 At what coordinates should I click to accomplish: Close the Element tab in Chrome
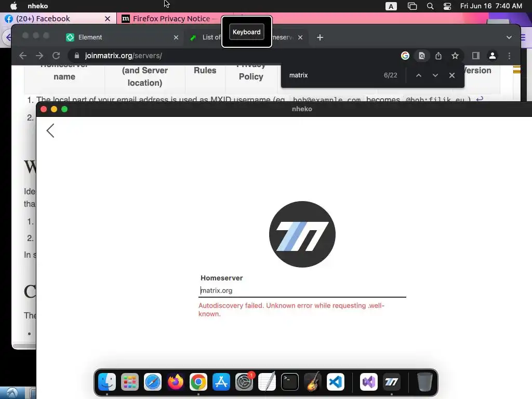coord(176,37)
